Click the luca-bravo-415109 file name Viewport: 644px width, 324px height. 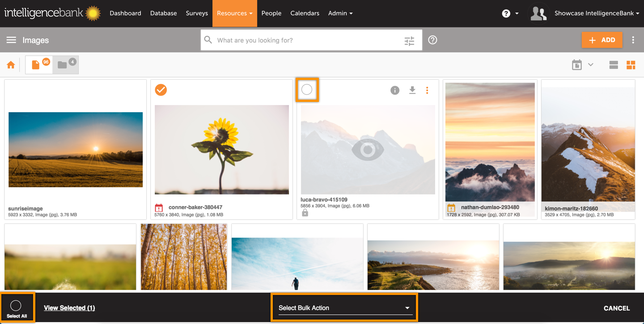pos(324,200)
